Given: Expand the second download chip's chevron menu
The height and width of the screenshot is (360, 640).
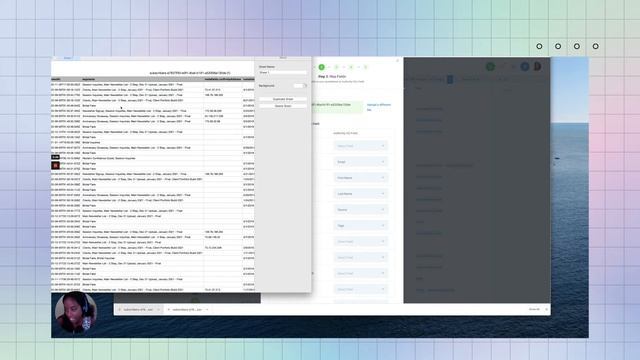Looking at the screenshot, I should 207,309.
